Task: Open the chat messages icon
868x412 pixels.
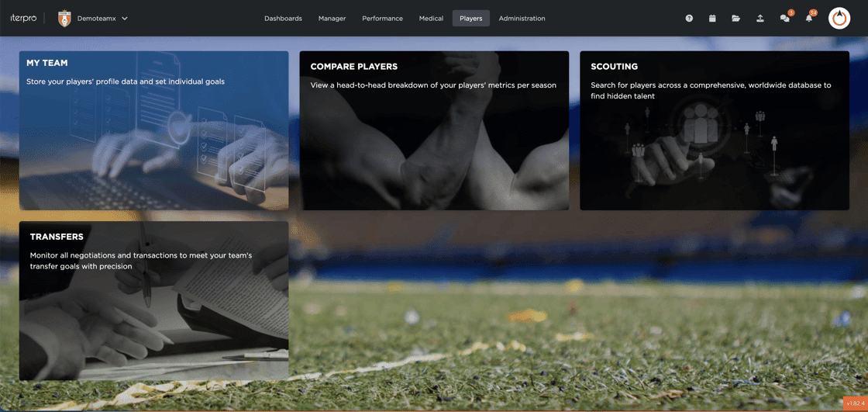Action: 784,19
